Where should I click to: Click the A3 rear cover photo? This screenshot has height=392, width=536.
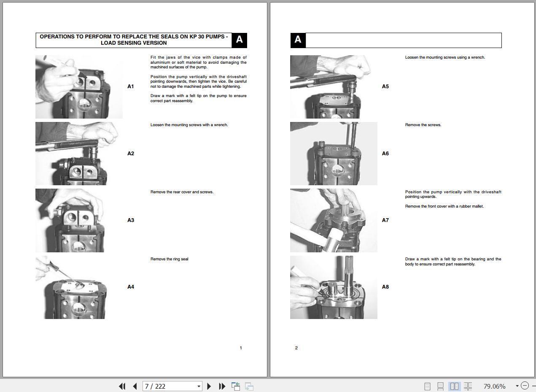[x=79, y=220]
